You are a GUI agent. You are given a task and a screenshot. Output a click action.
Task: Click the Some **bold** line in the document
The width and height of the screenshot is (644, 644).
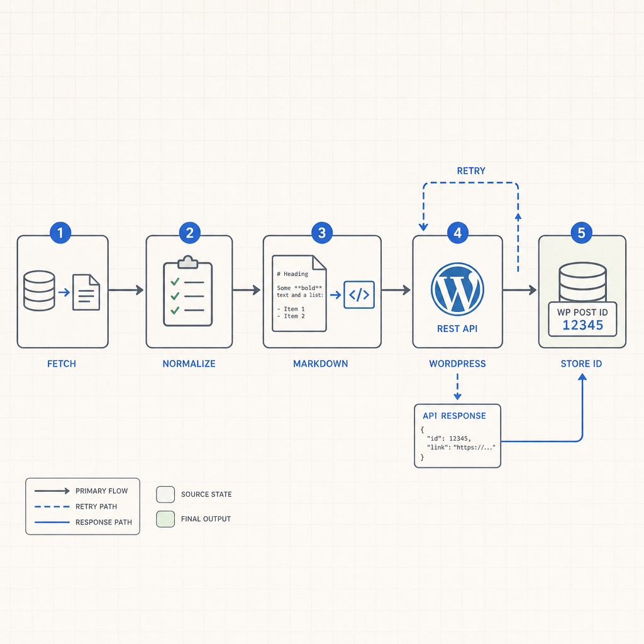299,288
